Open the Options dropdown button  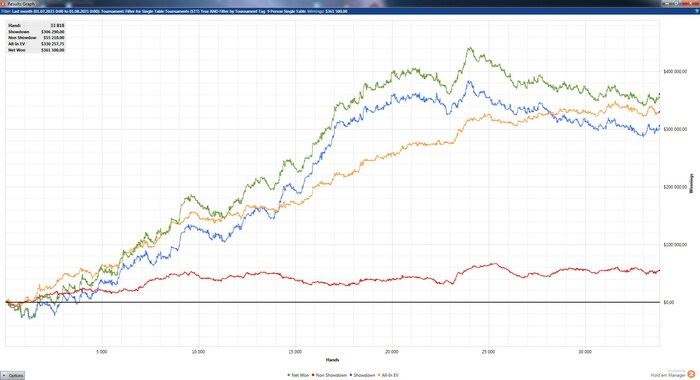pos(12,376)
